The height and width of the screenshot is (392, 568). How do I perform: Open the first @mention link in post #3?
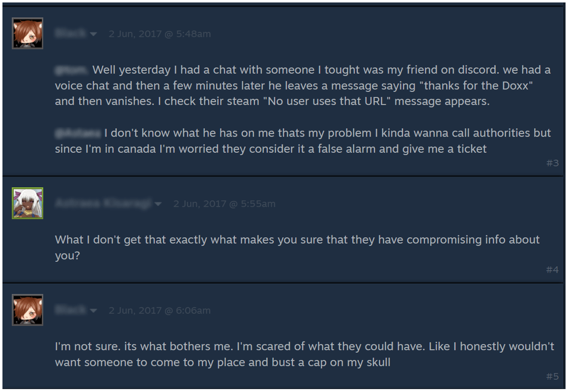click(70, 69)
